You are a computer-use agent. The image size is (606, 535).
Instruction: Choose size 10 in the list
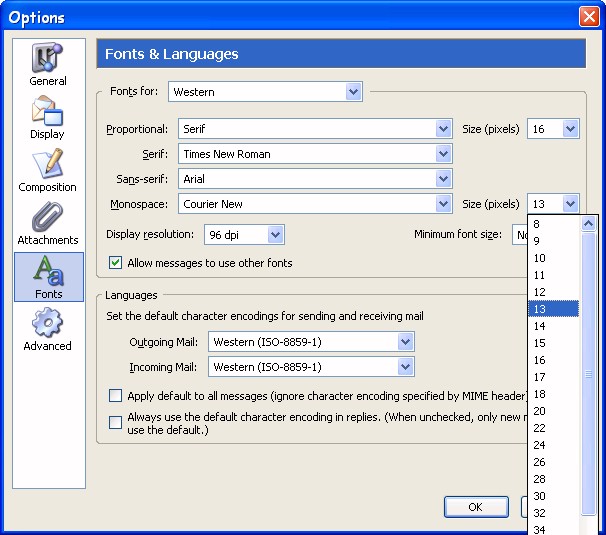click(553, 258)
